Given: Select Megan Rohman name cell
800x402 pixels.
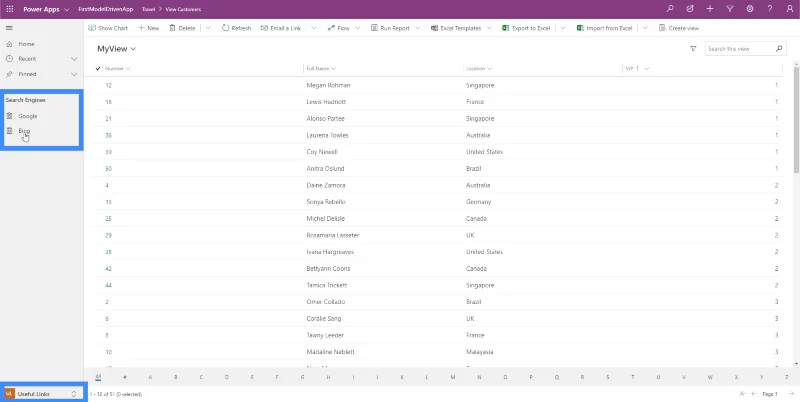Looking at the screenshot, I should (328, 85).
